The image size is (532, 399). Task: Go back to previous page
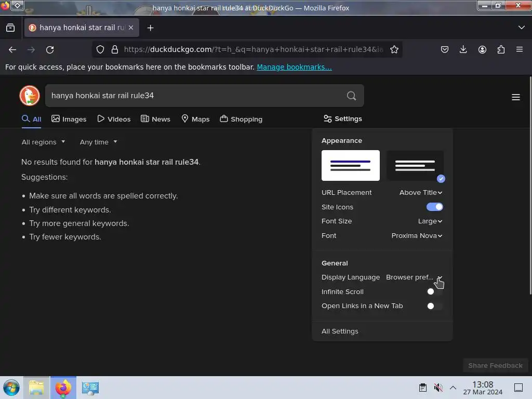pyautogui.click(x=12, y=50)
